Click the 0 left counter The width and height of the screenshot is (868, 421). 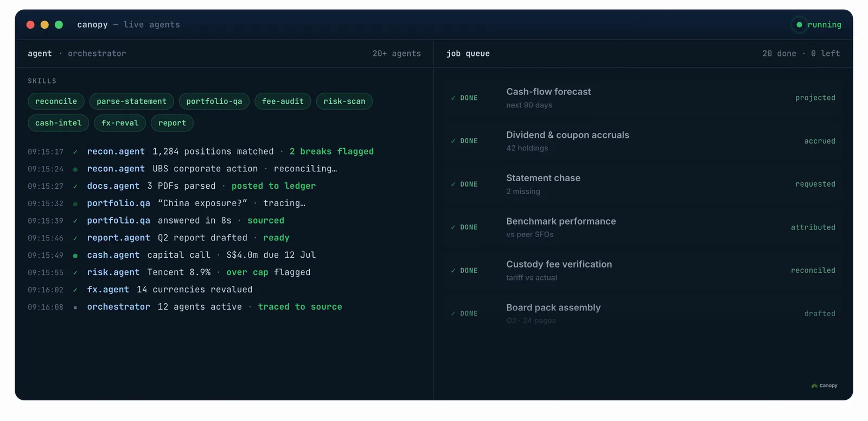coord(825,54)
